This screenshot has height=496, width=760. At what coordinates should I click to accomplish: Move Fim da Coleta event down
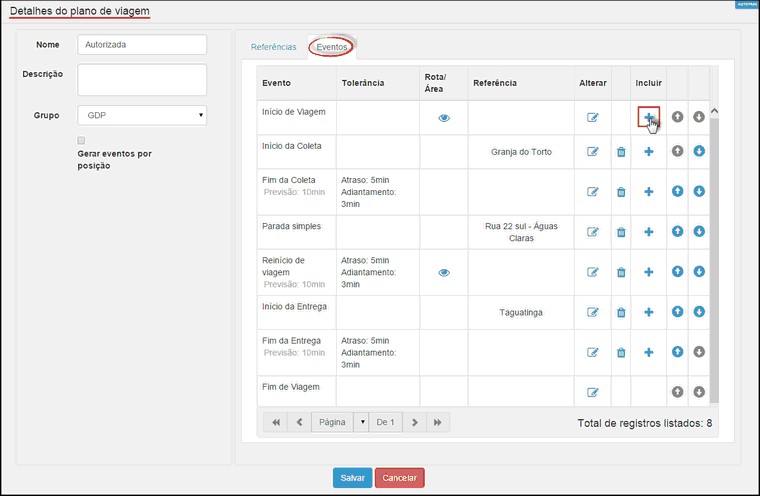pyautogui.click(x=698, y=191)
